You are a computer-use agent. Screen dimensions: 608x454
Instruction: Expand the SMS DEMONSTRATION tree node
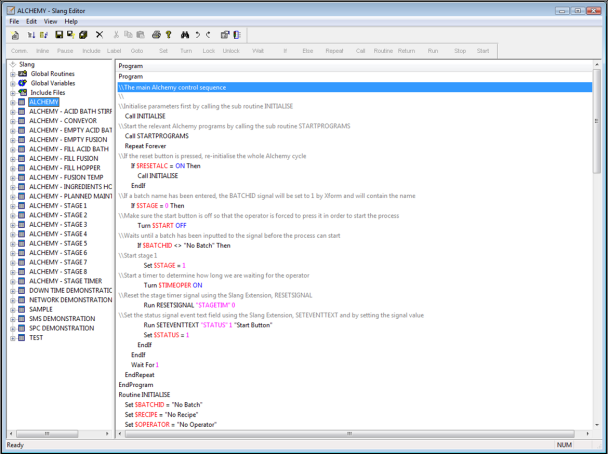point(12,318)
